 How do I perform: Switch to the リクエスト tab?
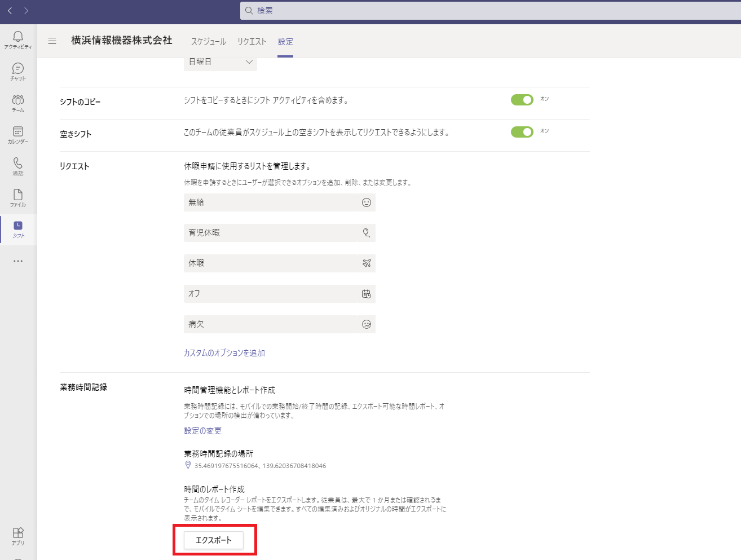(252, 41)
